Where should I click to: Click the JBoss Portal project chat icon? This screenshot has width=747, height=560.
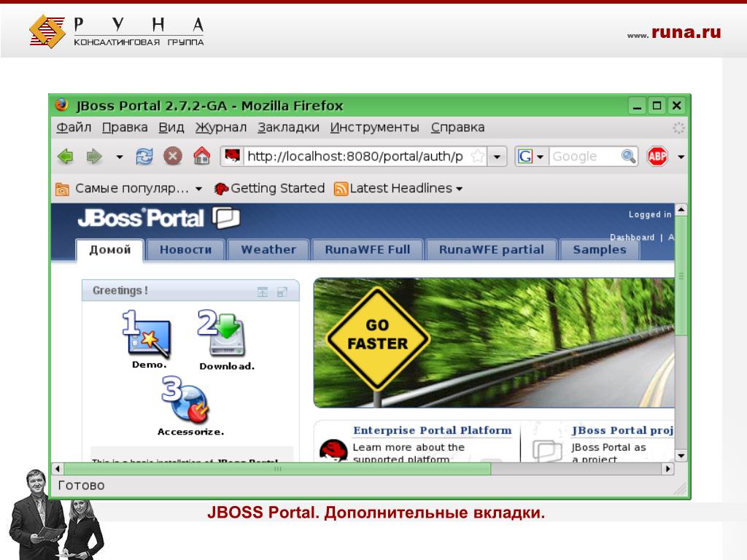point(547,451)
